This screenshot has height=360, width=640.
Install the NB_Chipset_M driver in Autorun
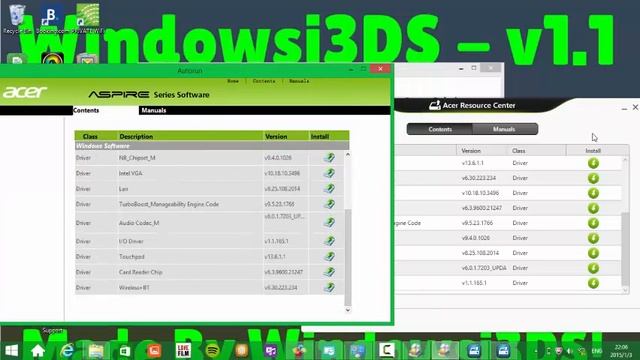329,158
